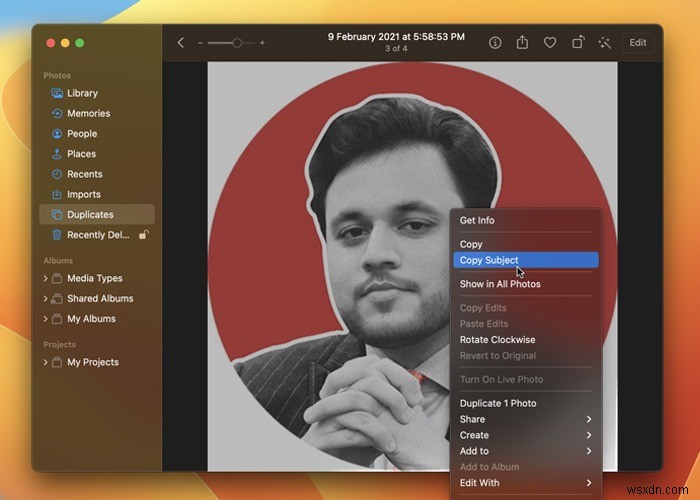The height and width of the screenshot is (500, 700).
Task: Click the Share toolbar icon
Action: [522, 42]
